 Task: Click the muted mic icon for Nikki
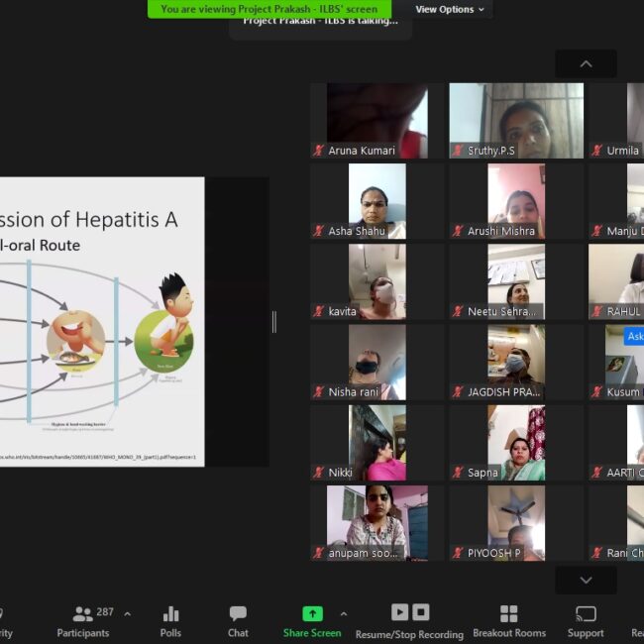(319, 473)
